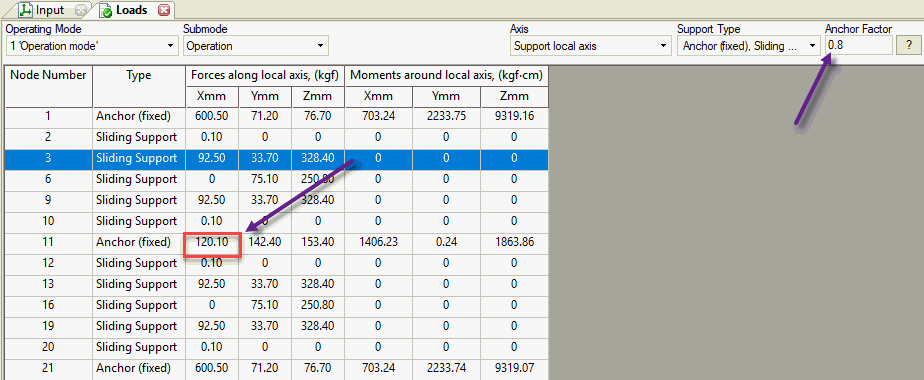Click the Moments around local axis header

coord(447,75)
